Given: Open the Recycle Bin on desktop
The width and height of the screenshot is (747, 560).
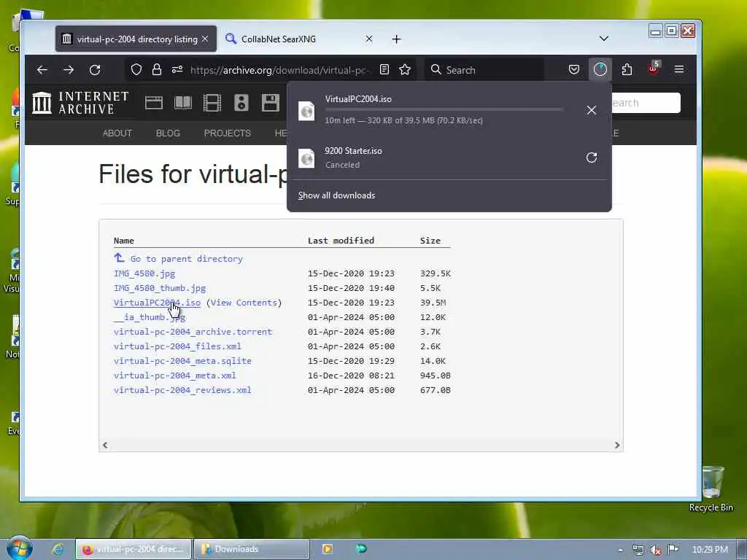Looking at the screenshot, I should pos(711,488).
